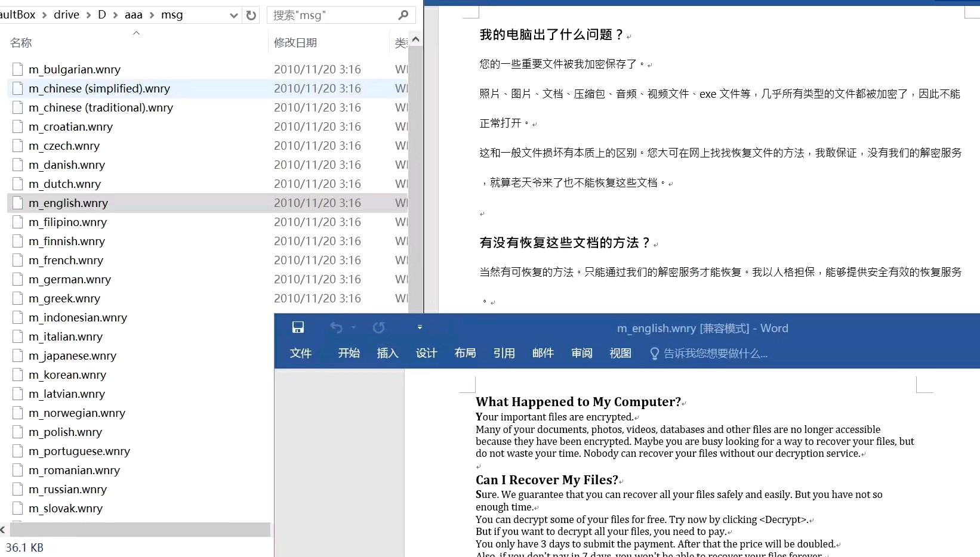Expand the chevron after aaa breadcrumb
The width and height of the screenshot is (980, 557).
point(152,15)
